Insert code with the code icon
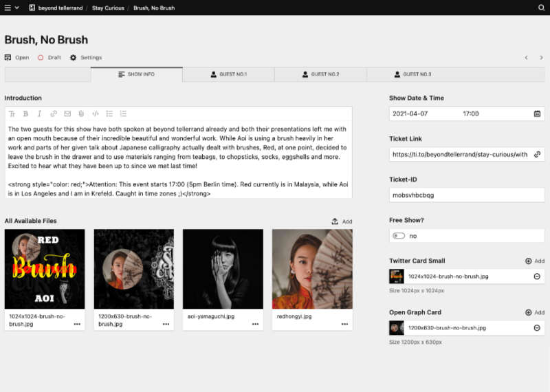The image size is (550, 392). pyautogui.click(x=96, y=113)
